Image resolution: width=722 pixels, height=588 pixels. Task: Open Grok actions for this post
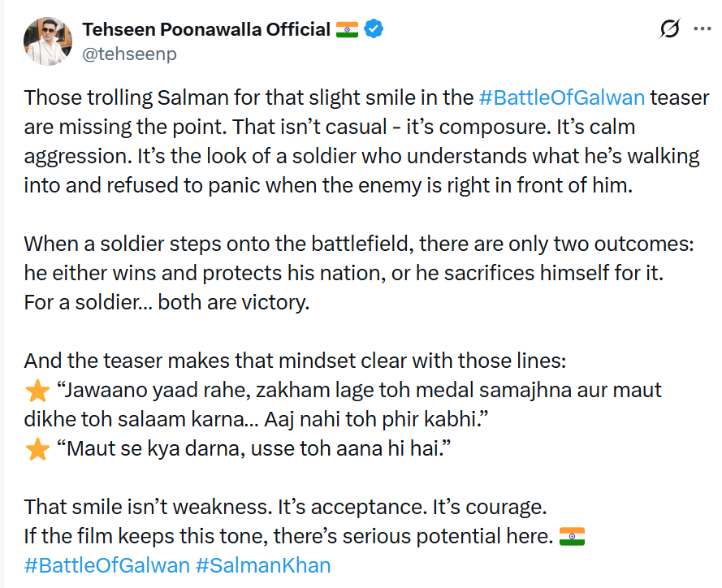[x=670, y=30]
